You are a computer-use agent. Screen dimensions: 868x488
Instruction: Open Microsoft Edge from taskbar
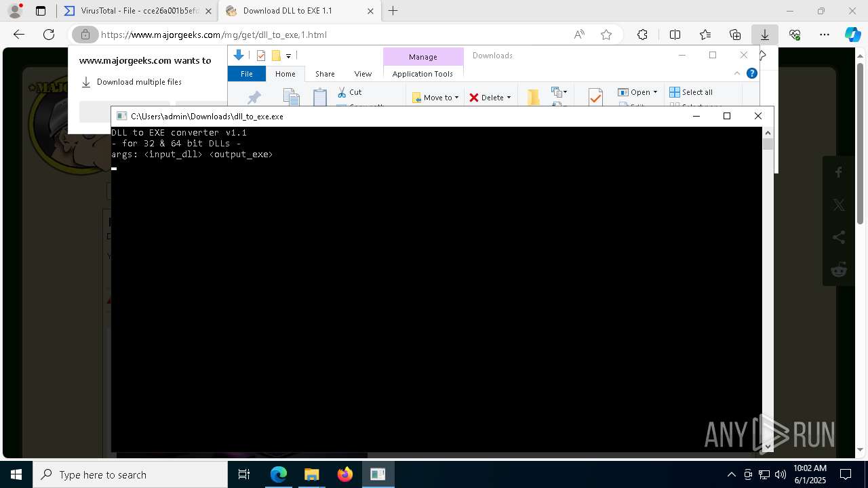click(x=279, y=474)
